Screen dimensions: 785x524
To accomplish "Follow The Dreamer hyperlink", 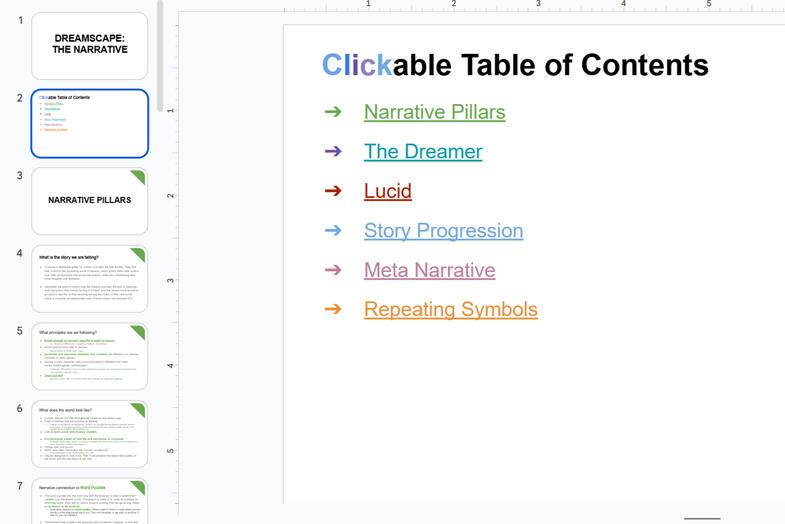I will click(422, 151).
